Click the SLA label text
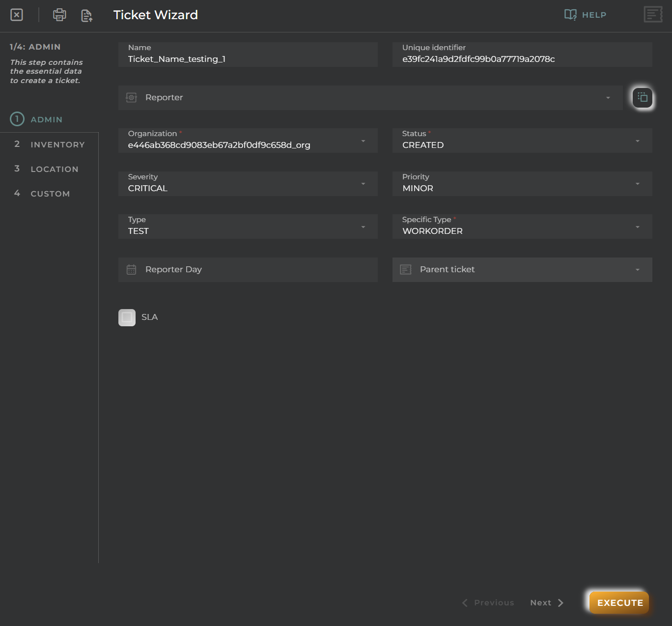 tap(150, 317)
